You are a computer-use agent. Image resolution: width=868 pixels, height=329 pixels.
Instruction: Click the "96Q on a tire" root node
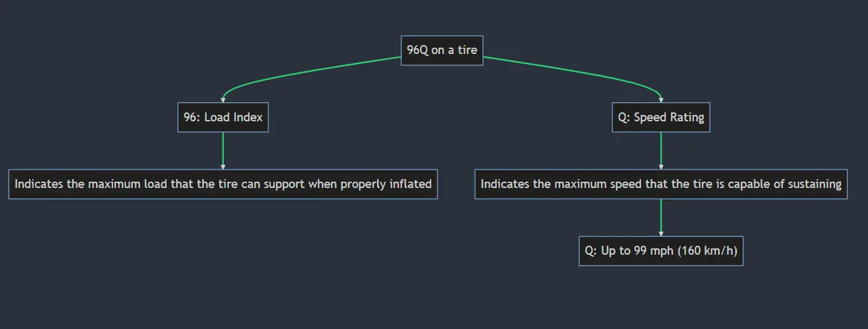click(x=441, y=50)
